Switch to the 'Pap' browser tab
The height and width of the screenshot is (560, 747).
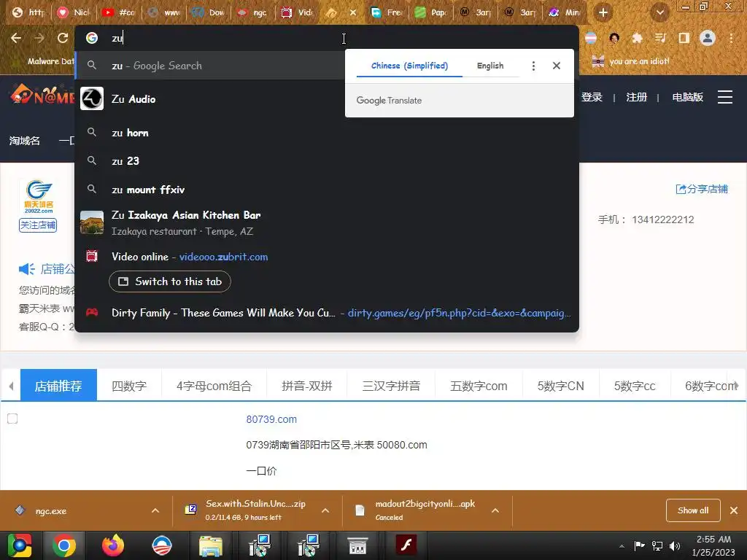pos(431,12)
